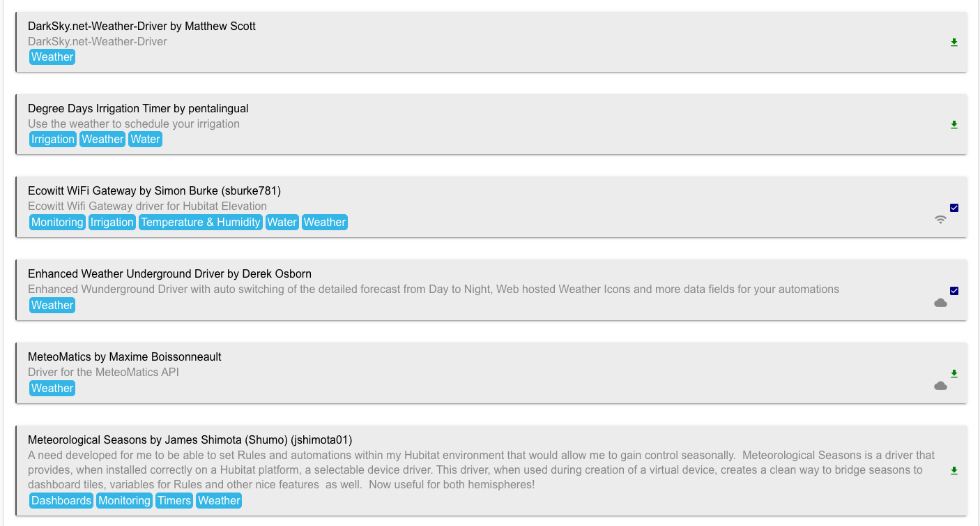Click cloud icon on Enhanced Weather Underground Driver

coord(940,303)
